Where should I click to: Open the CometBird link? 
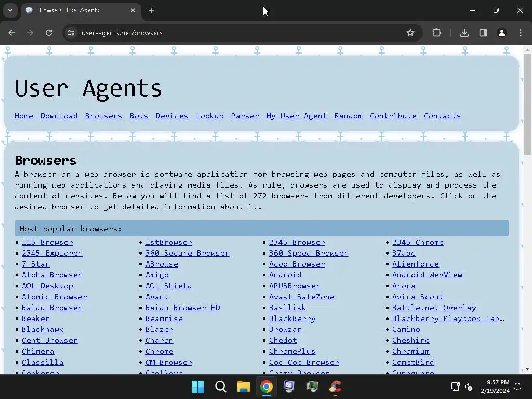pyautogui.click(x=413, y=362)
